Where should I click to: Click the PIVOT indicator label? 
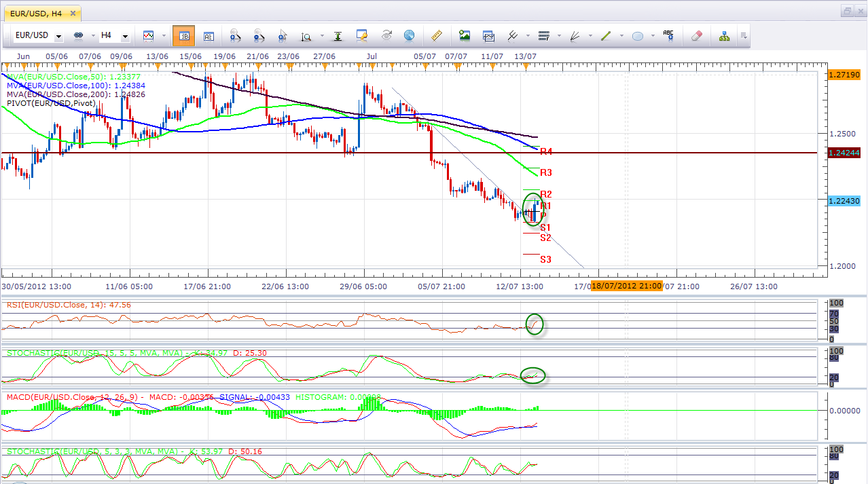pyautogui.click(x=51, y=103)
